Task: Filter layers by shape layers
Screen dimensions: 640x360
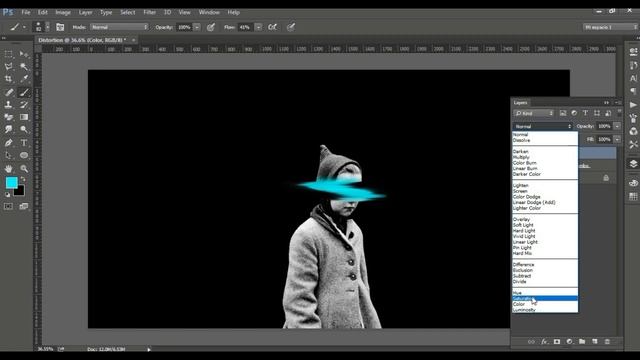Action: tap(597, 113)
